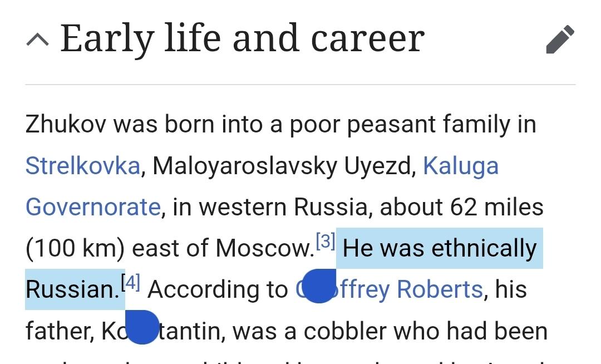This screenshot has width=601, height=364.
Task: Follow the Kaluga link text
Action: (x=460, y=166)
